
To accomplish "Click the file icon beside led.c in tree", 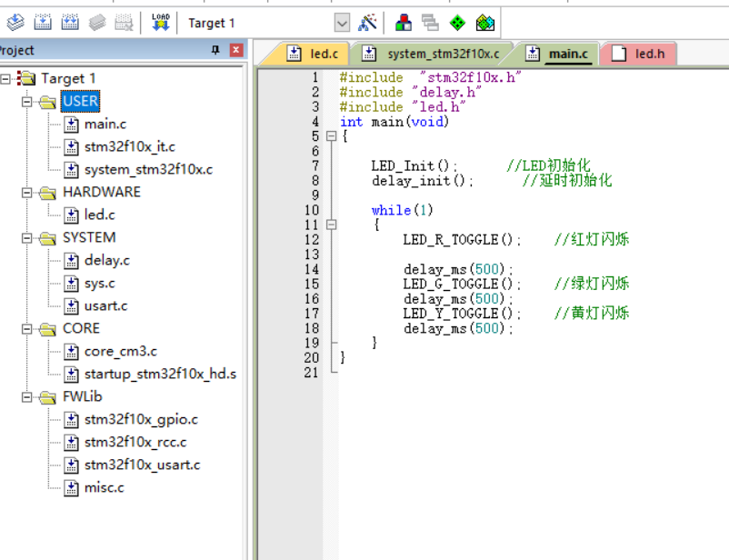I will (x=71, y=215).
